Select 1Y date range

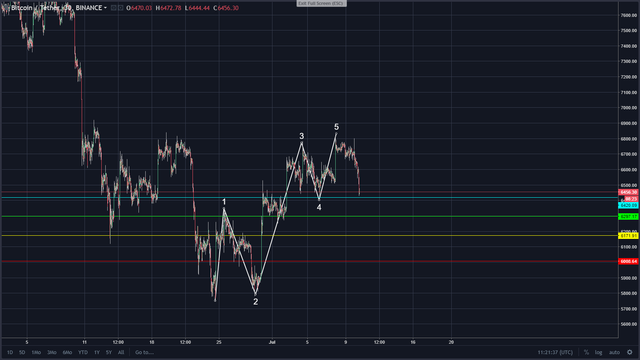point(97,352)
